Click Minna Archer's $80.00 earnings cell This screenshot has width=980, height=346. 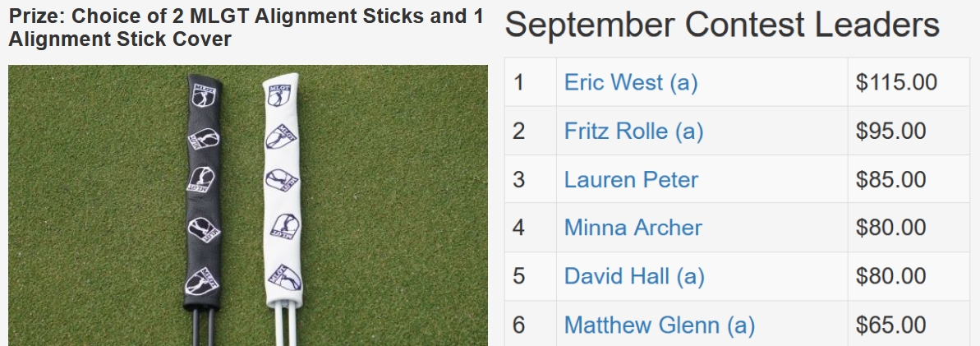click(x=890, y=227)
